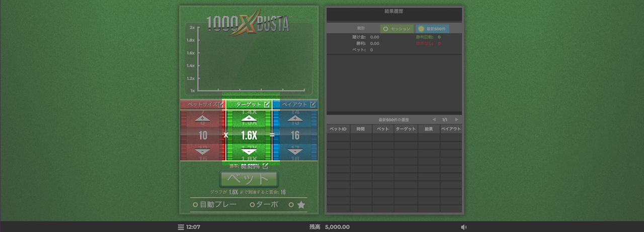Select the session (セッション) statistics option
The width and height of the screenshot is (644, 232).
[x=397, y=29]
